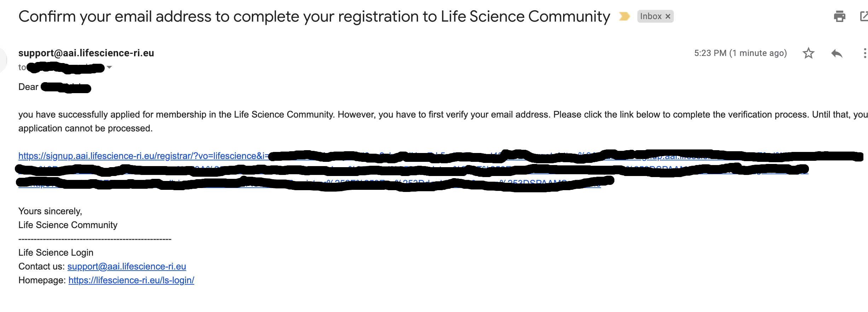Click the email subject heading
868x312 pixels.
click(x=314, y=16)
